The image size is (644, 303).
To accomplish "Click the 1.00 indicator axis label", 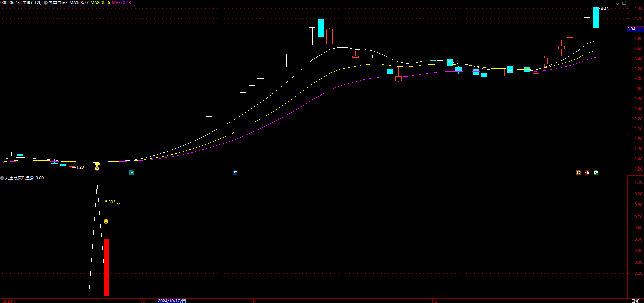I will [638, 182].
